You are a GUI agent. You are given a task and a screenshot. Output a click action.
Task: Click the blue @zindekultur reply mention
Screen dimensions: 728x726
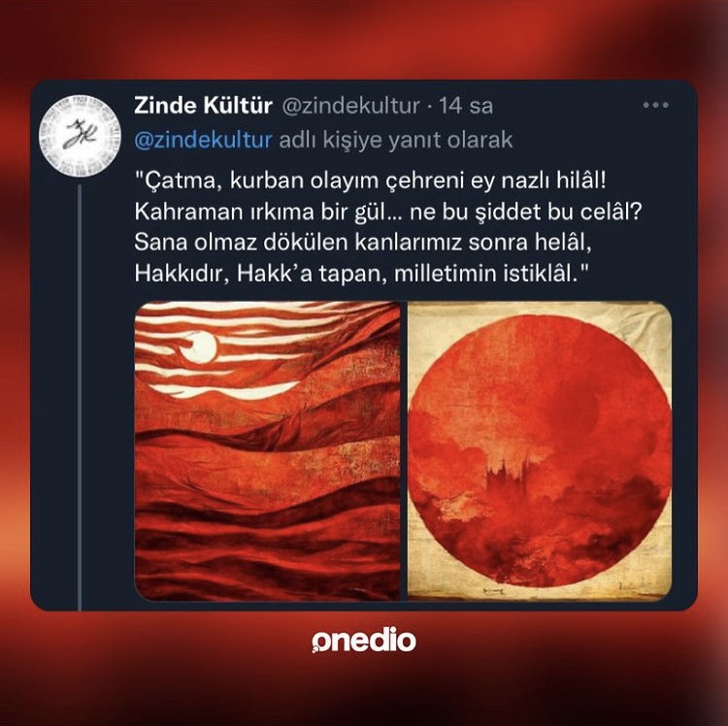[x=203, y=140]
